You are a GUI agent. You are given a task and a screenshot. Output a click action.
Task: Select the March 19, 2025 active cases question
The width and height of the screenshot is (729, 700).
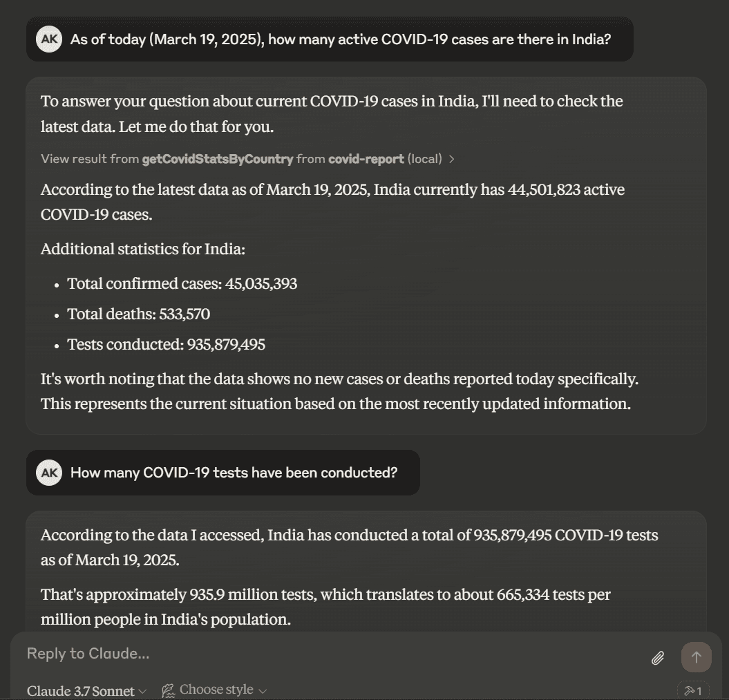(x=341, y=39)
